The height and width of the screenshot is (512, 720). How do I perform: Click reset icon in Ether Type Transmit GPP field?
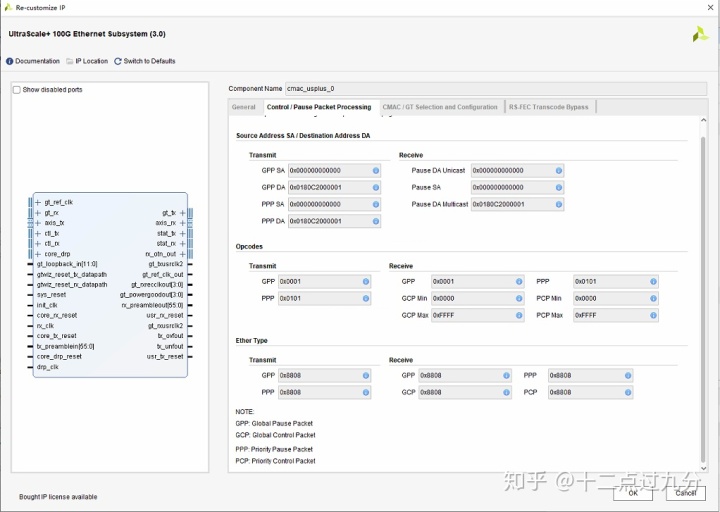coord(366,376)
